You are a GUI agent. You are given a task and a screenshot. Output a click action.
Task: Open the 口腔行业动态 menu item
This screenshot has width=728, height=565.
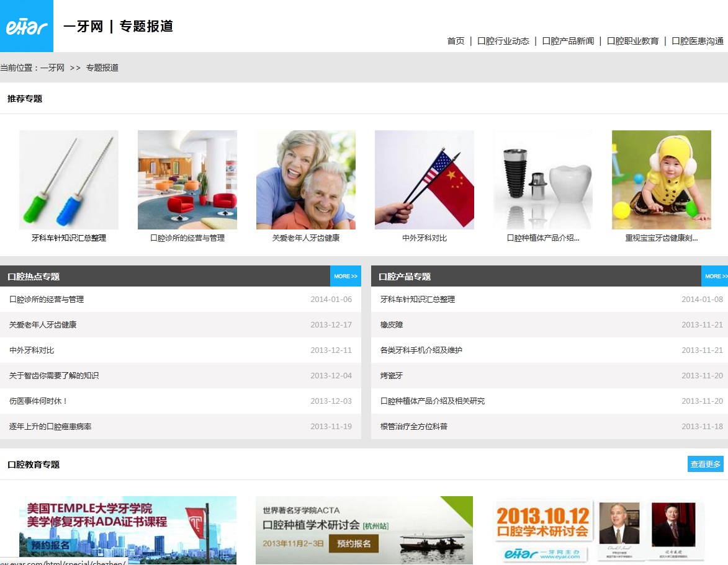pyautogui.click(x=503, y=41)
